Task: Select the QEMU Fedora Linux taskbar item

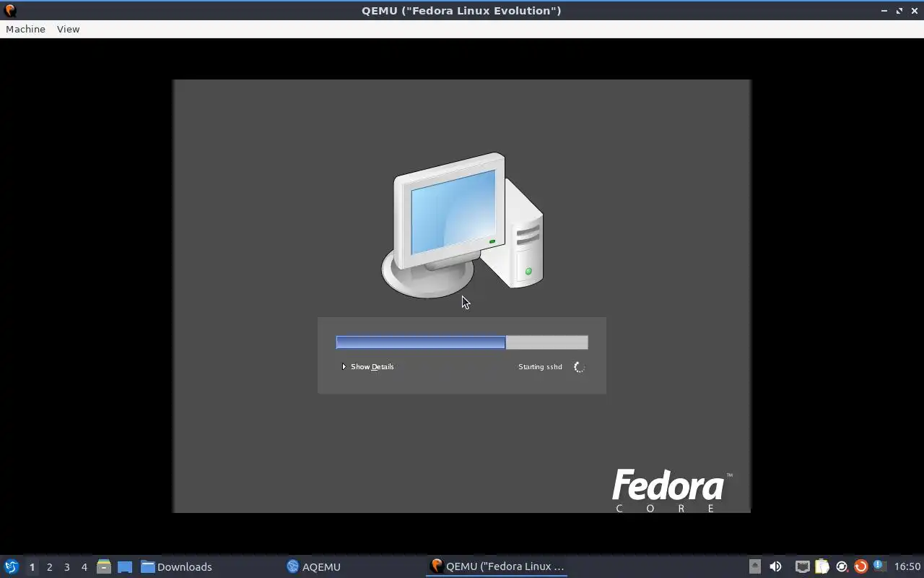Action: click(497, 566)
